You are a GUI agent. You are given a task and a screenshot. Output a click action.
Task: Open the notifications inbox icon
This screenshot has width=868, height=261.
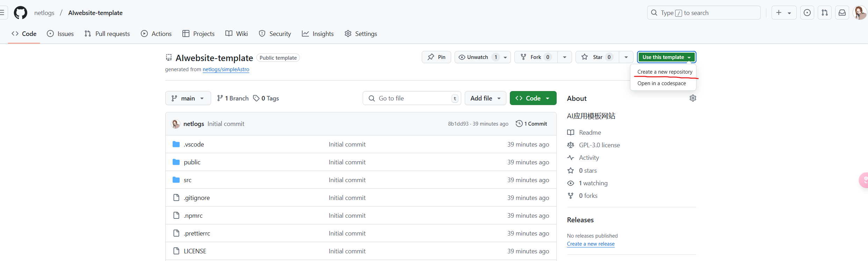(x=842, y=13)
